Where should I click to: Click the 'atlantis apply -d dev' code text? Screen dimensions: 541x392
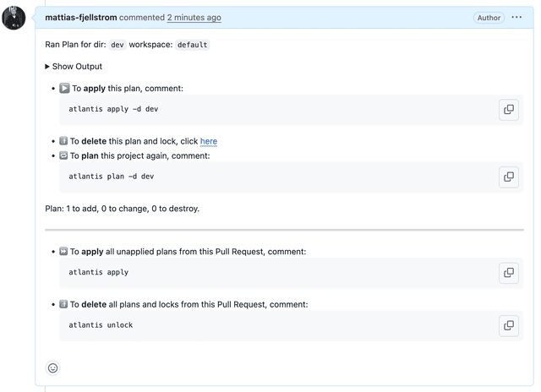[113, 109]
